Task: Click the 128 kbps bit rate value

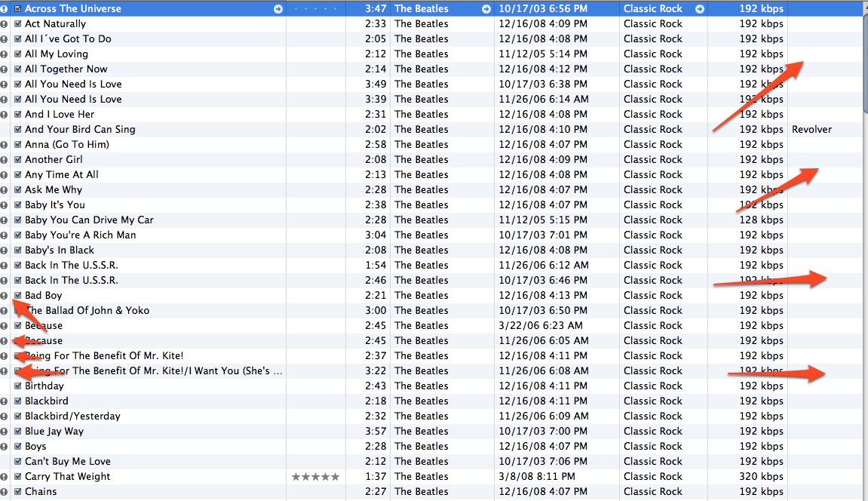Action: point(761,220)
